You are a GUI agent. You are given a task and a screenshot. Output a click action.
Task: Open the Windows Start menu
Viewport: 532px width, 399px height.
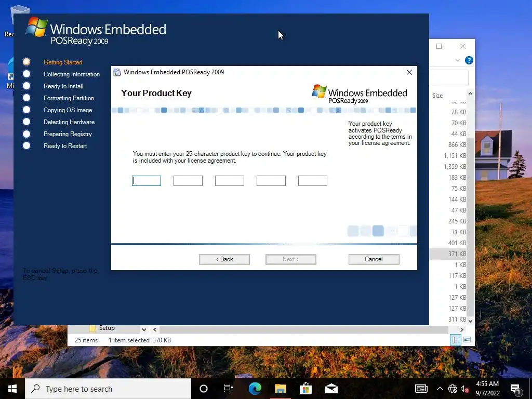[12, 389]
